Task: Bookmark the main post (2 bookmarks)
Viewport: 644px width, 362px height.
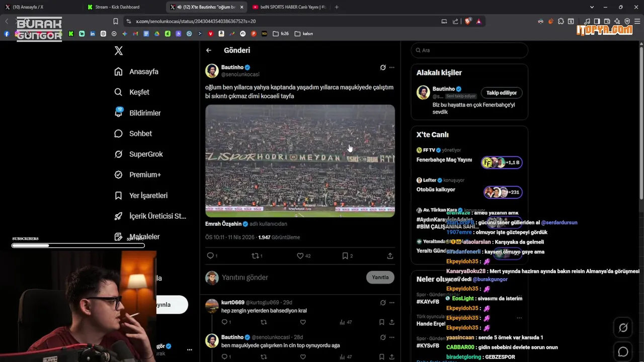Action: 345,256
